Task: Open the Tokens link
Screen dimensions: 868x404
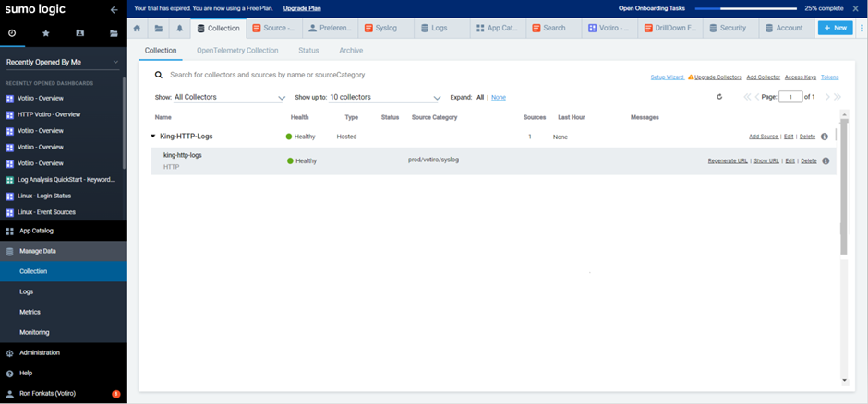Action: [830, 77]
